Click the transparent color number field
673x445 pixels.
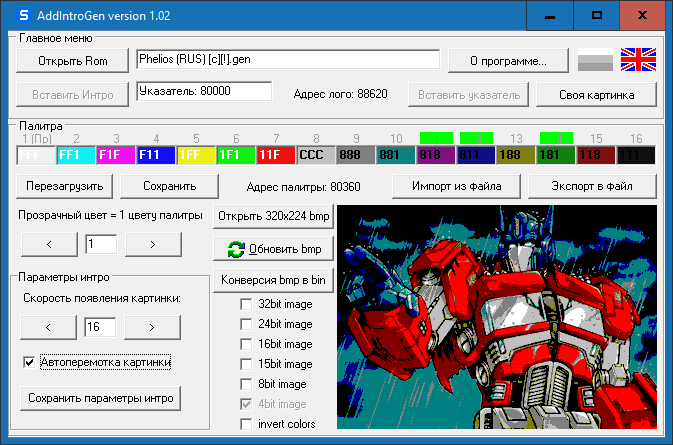click(101, 244)
